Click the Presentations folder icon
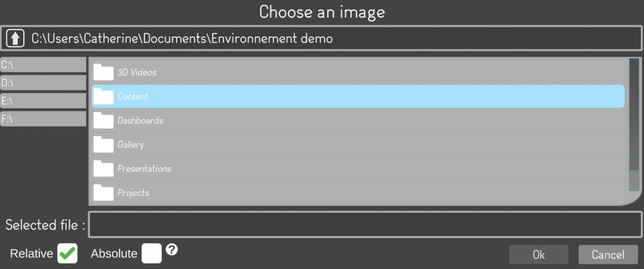Image resolution: width=644 pixels, height=269 pixels. pos(103,168)
